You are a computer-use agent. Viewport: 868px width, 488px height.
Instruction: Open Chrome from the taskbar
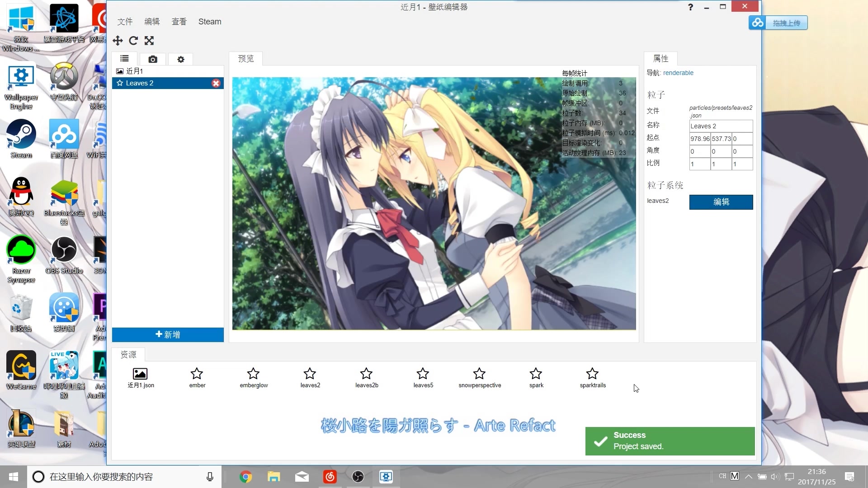tap(246, 477)
